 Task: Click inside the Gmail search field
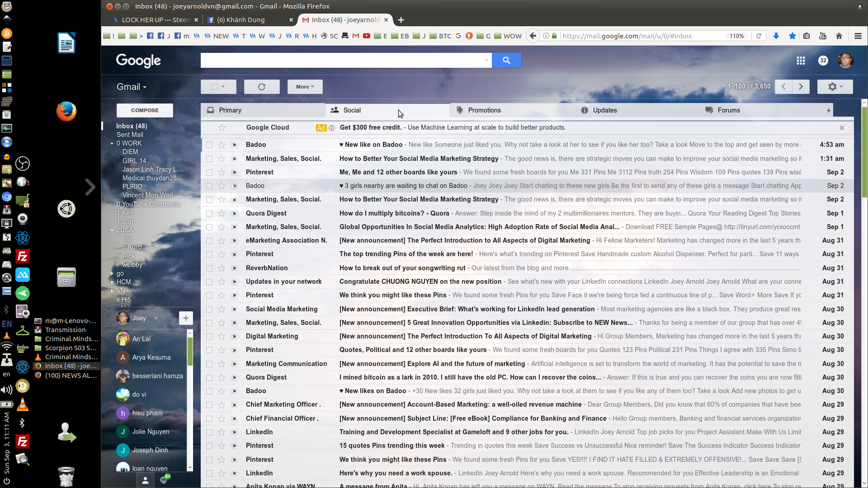pyautogui.click(x=342, y=60)
